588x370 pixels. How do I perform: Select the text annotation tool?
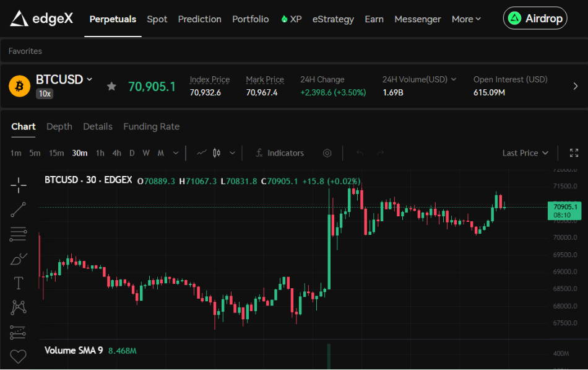pos(19,283)
